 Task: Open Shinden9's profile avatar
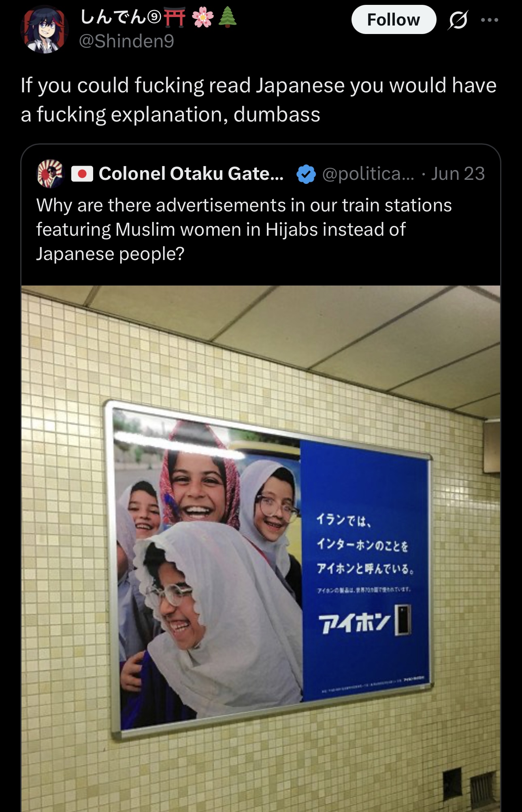45,30
